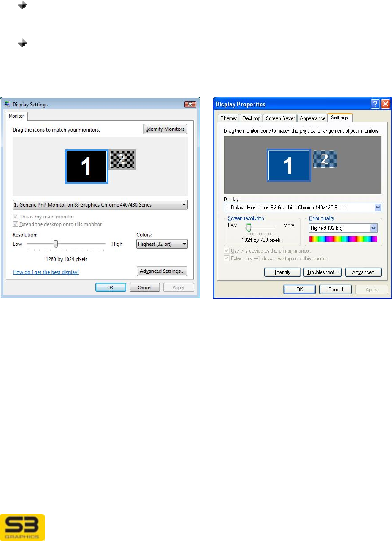Select monitor 1 icon in Display Settings

click(86, 166)
